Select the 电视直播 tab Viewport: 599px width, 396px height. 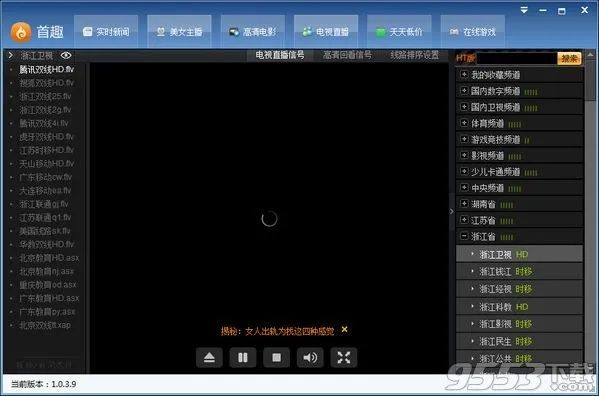326,32
